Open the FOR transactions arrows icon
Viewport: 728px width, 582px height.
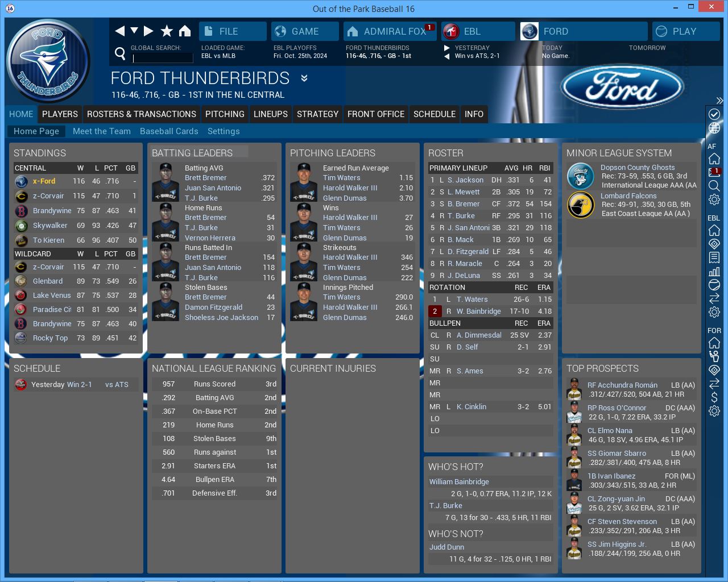714,384
